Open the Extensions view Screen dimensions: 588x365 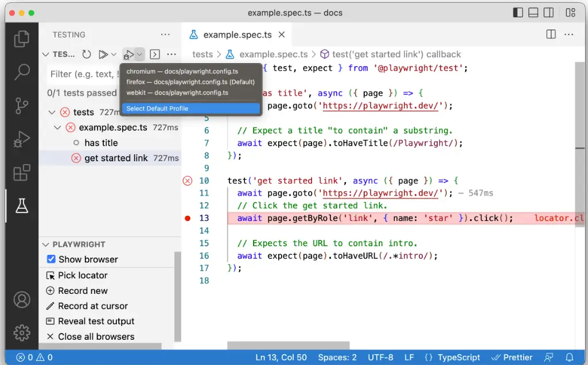click(x=22, y=172)
